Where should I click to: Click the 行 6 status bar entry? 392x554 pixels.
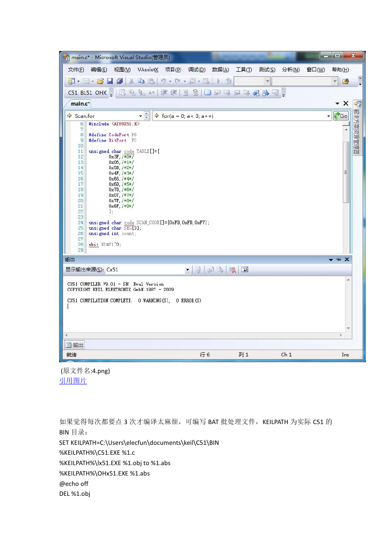[205, 355]
